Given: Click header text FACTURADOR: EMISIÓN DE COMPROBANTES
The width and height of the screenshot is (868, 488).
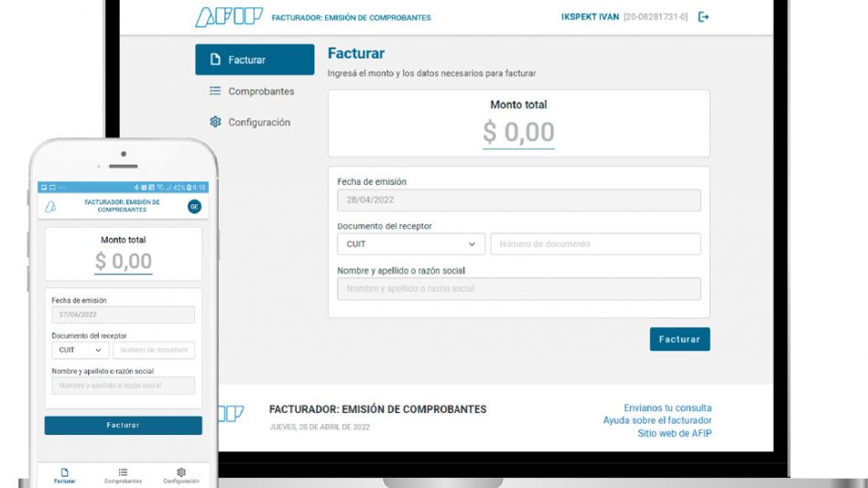Looking at the screenshot, I should click(351, 17).
